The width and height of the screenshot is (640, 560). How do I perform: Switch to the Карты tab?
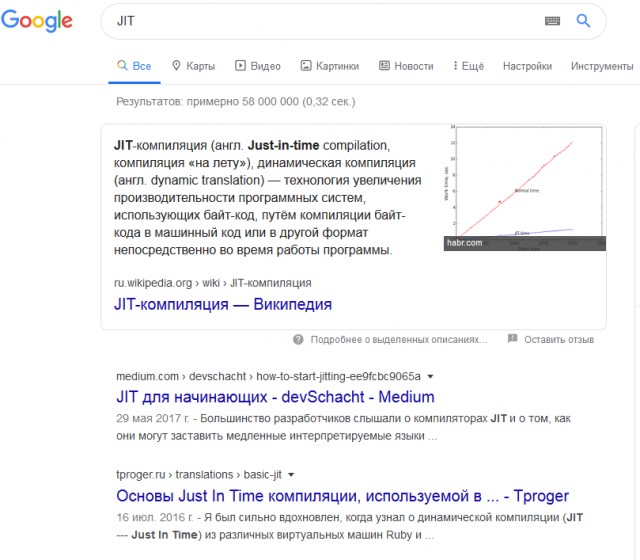[x=193, y=66]
